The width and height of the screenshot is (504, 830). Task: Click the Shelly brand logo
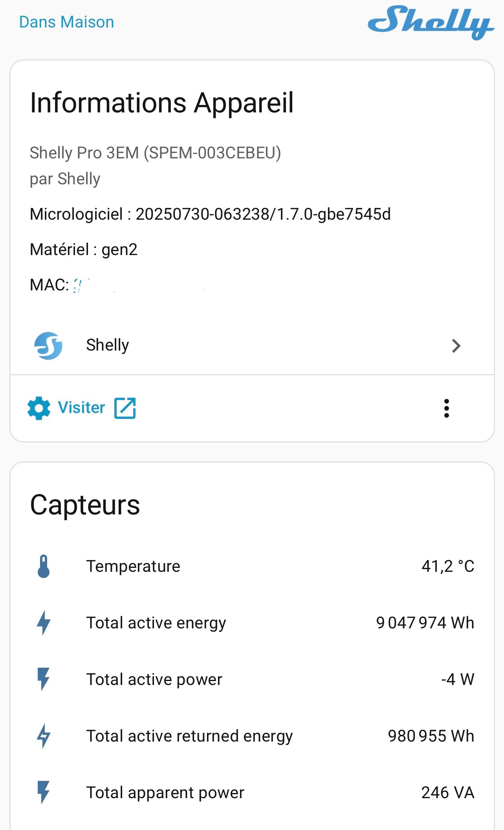coord(431,22)
